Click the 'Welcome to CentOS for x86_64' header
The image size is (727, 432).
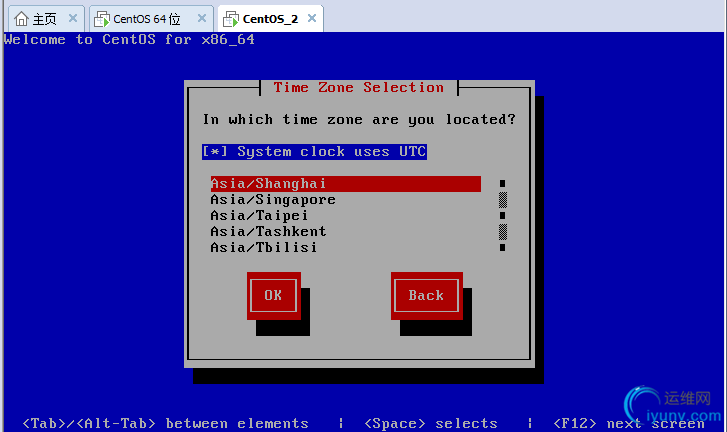(x=129, y=39)
